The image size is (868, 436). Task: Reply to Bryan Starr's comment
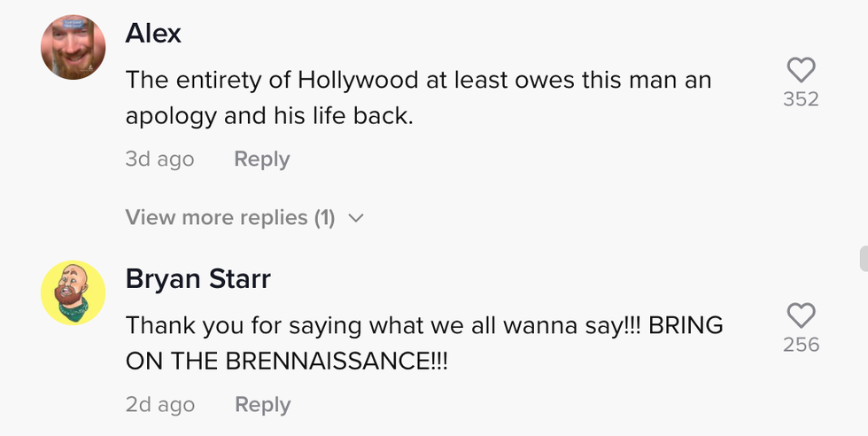pos(261,405)
